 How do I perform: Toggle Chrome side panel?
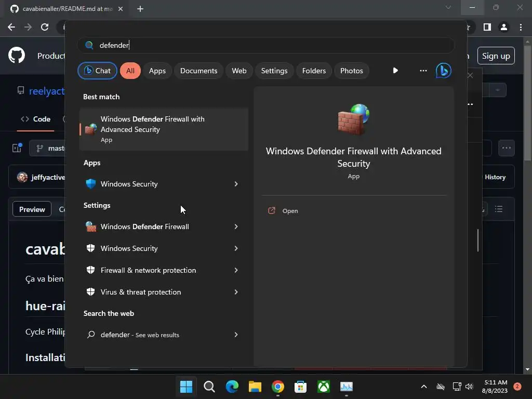pyautogui.click(x=487, y=27)
